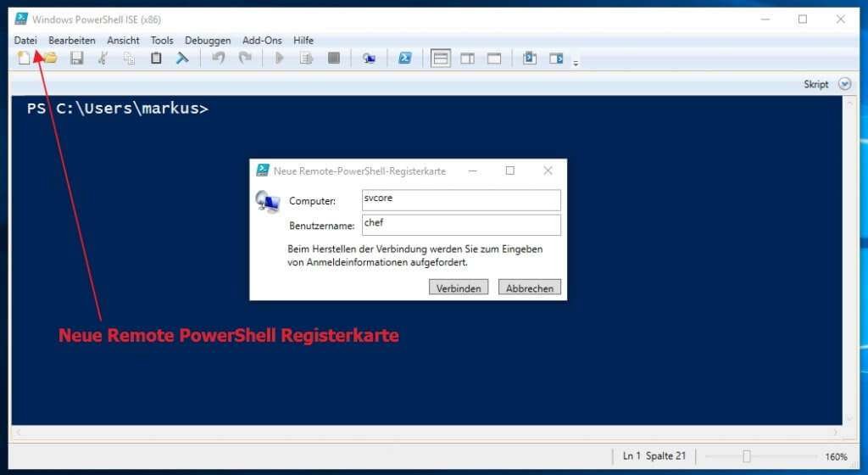Click the console vertical scrollbar

click(x=849, y=260)
